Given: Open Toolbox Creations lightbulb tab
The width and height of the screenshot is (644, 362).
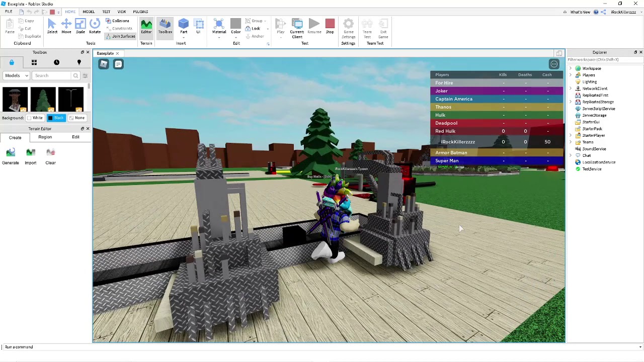Looking at the screenshot, I should pyautogui.click(x=79, y=62).
